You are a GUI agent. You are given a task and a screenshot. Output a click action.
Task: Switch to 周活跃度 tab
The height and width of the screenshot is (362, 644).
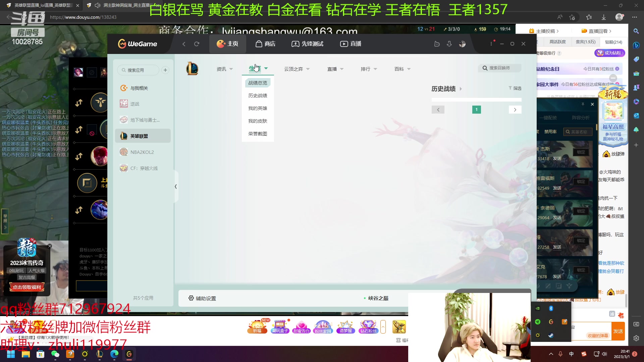click(x=557, y=42)
